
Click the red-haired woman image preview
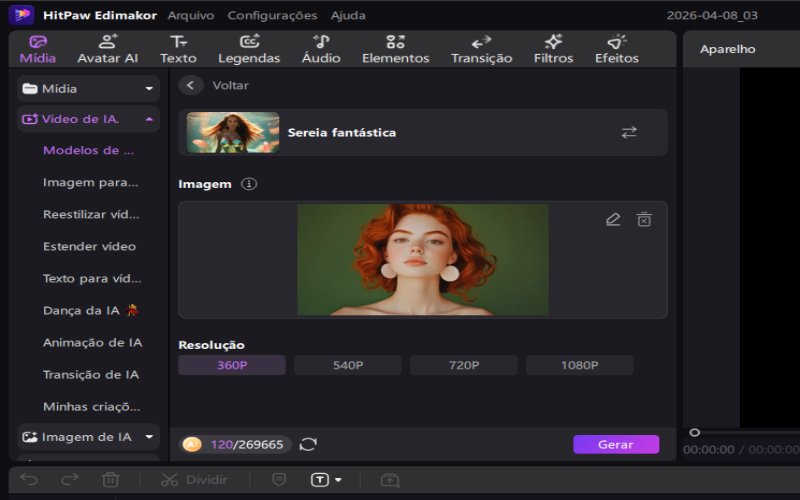click(423, 260)
